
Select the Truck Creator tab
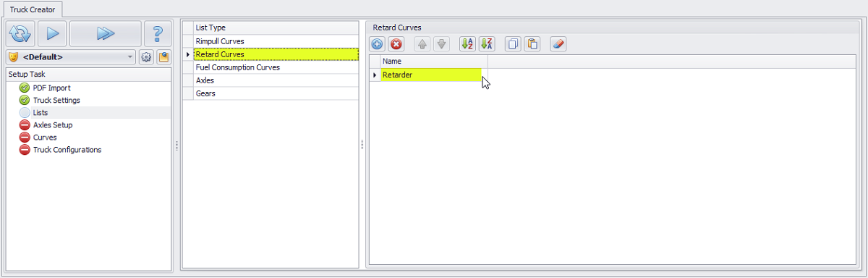pyautogui.click(x=32, y=9)
